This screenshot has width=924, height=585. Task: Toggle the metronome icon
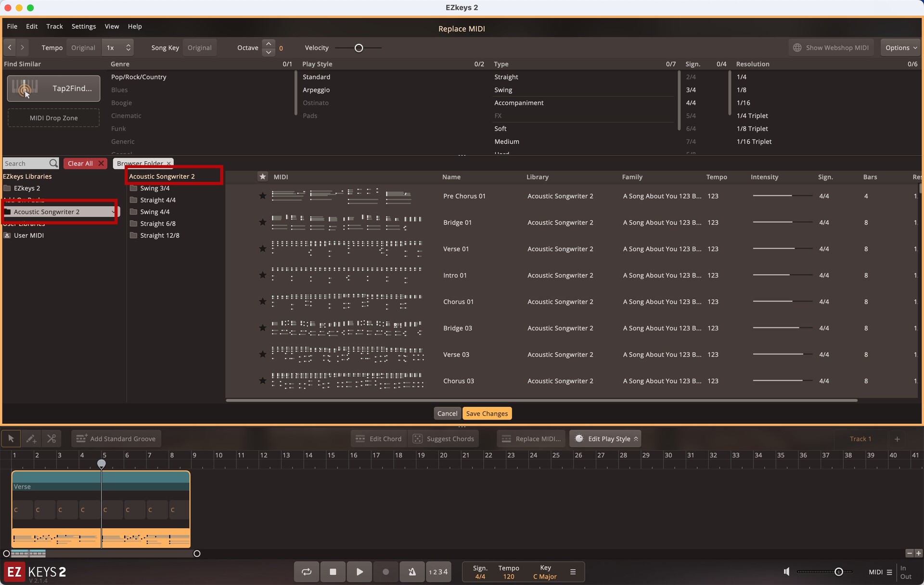[412, 572]
